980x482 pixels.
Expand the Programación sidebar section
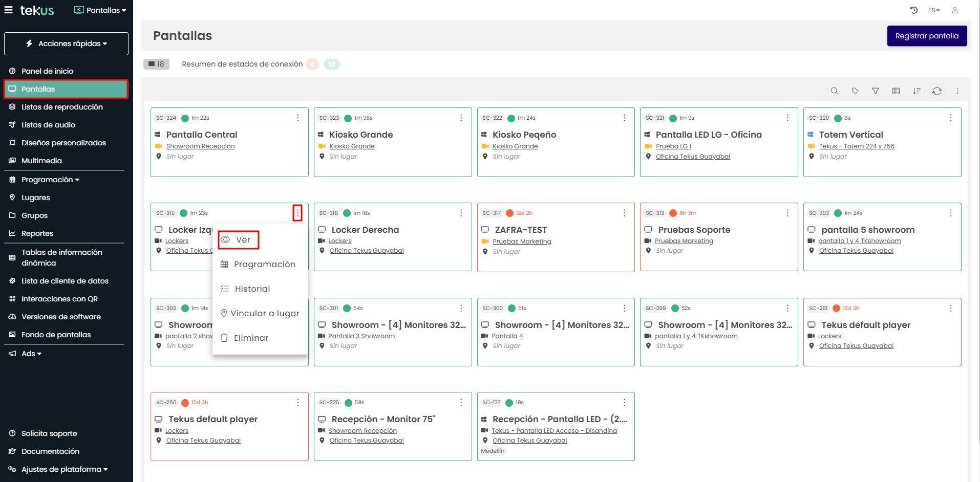tap(50, 180)
